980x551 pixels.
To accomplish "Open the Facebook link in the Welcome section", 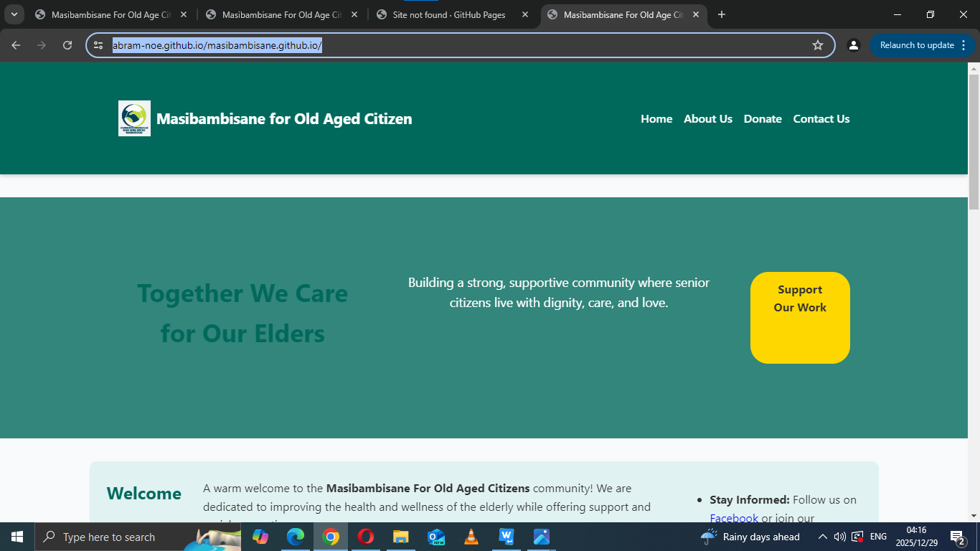I will 734,518.
